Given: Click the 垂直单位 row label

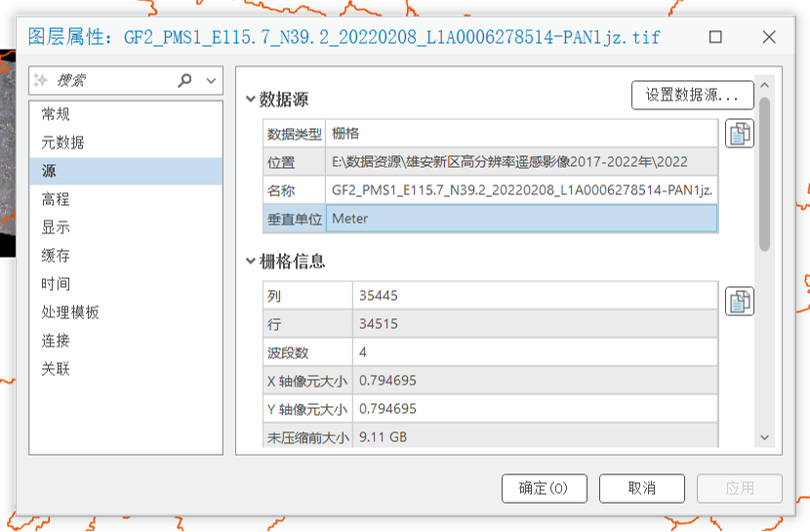Looking at the screenshot, I should pos(295,219).
